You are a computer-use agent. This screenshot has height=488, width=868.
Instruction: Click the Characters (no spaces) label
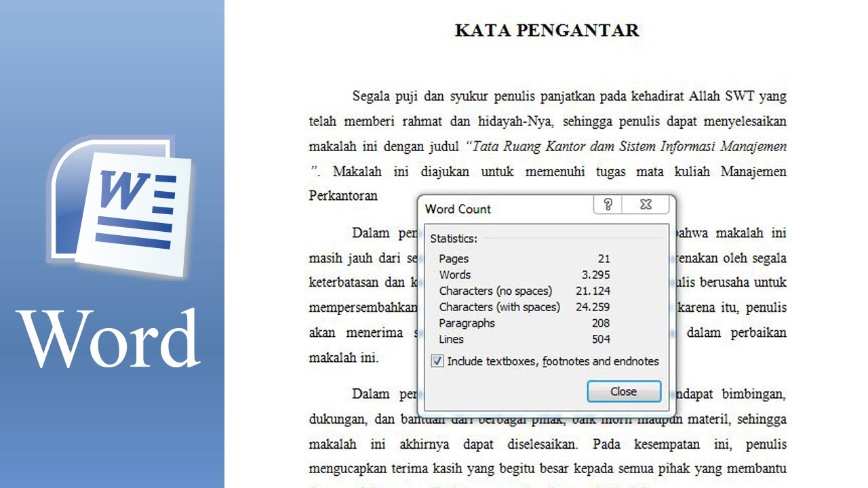tap(496, 291)
